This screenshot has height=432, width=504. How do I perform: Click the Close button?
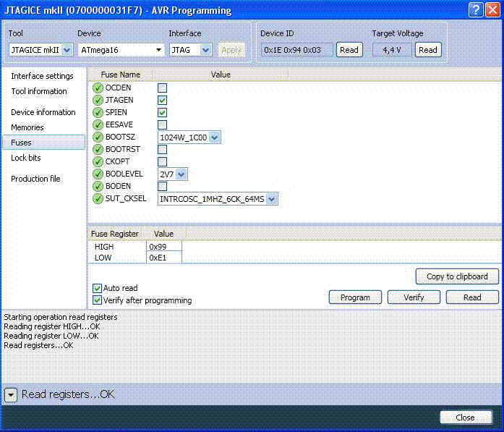(466, 418)
